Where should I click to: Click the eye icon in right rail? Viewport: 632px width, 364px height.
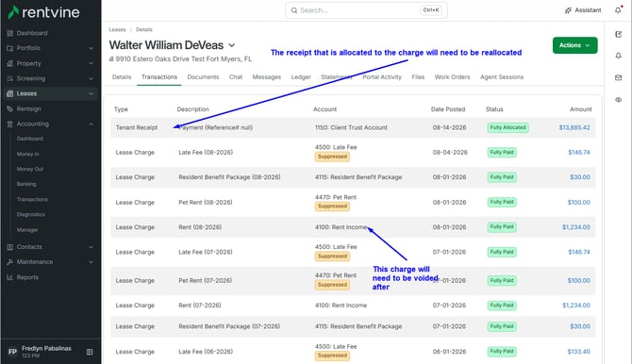618,100
